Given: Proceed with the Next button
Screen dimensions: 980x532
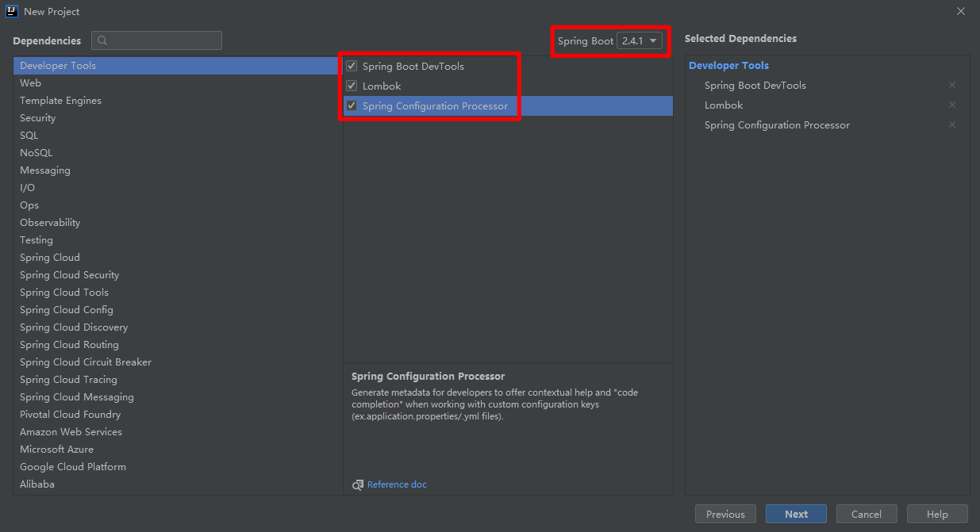Looking at the screenshot, I should (x=796, y=514).
